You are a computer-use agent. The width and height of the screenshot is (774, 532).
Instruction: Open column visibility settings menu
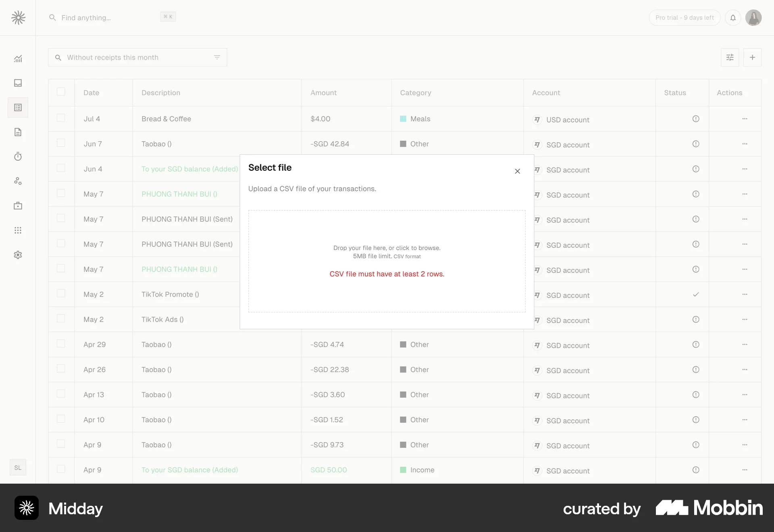(x=730, y=58)
